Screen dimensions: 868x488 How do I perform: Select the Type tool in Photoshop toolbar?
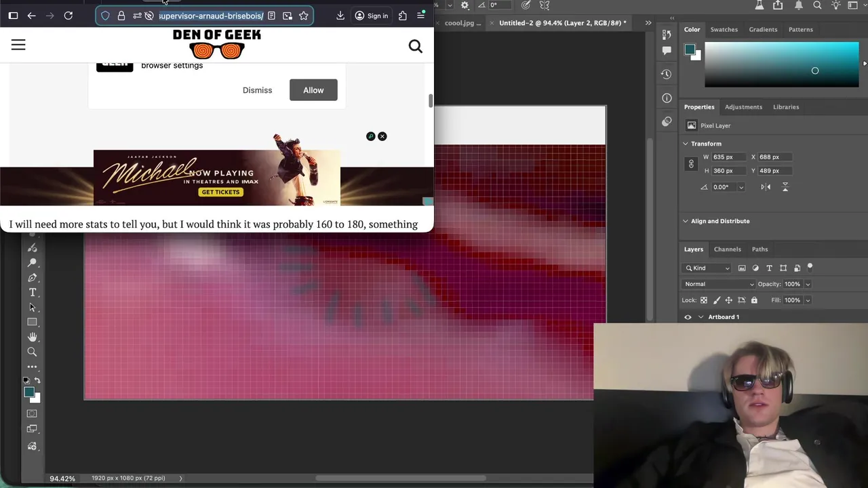(x=33, y=292)
